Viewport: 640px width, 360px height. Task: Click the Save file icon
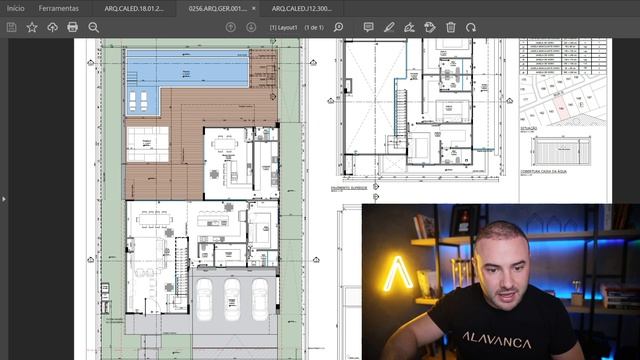pos(11,27)
